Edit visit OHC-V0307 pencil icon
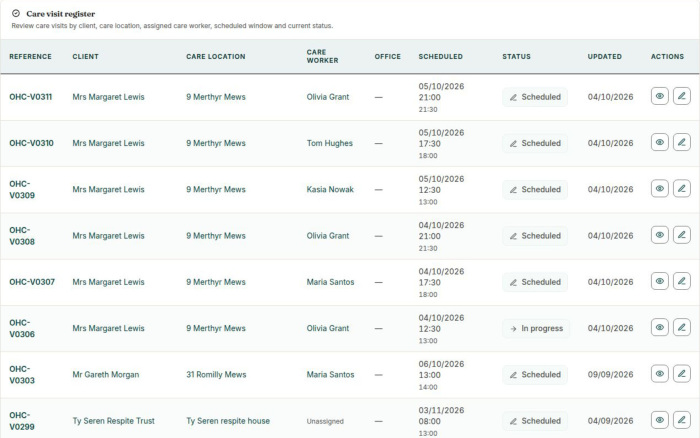The width and height of the screenshot is (700, 438). coord(682,281)
